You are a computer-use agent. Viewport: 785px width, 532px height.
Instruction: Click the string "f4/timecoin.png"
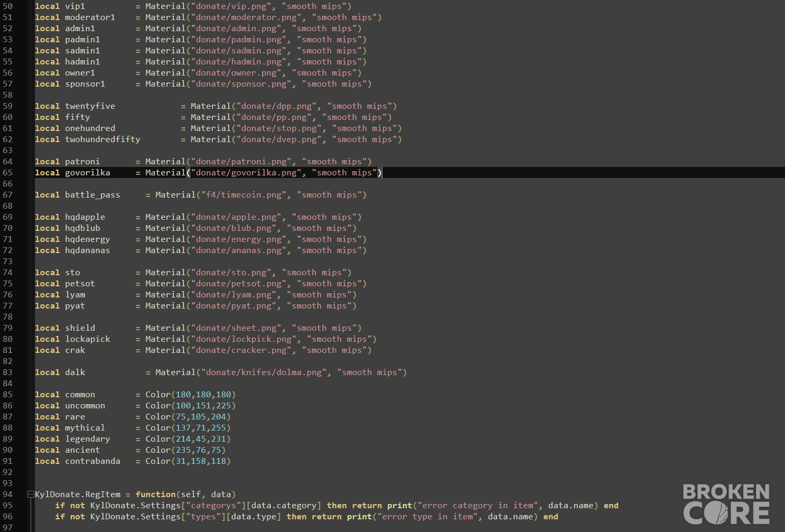(244, 195)
